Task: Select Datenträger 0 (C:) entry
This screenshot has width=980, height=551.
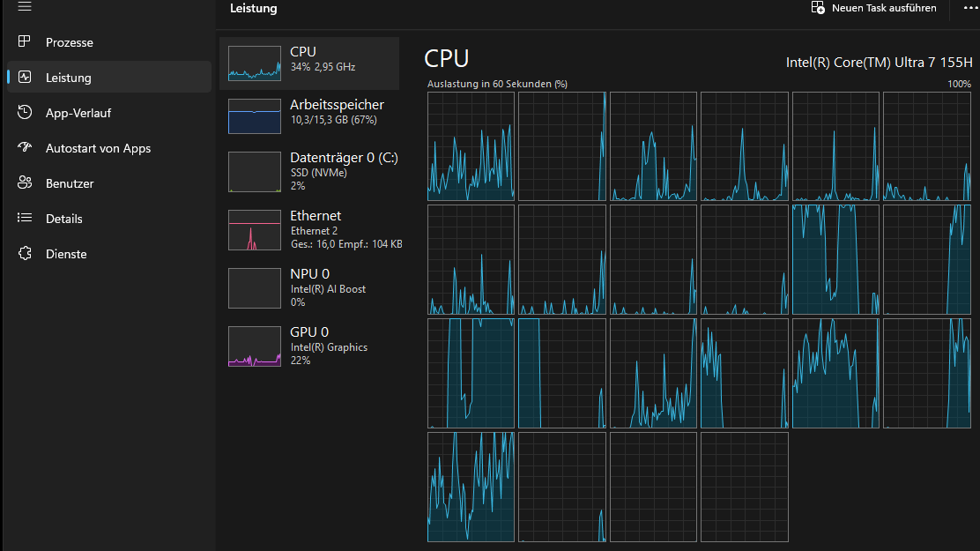Action: pos(309,171)
